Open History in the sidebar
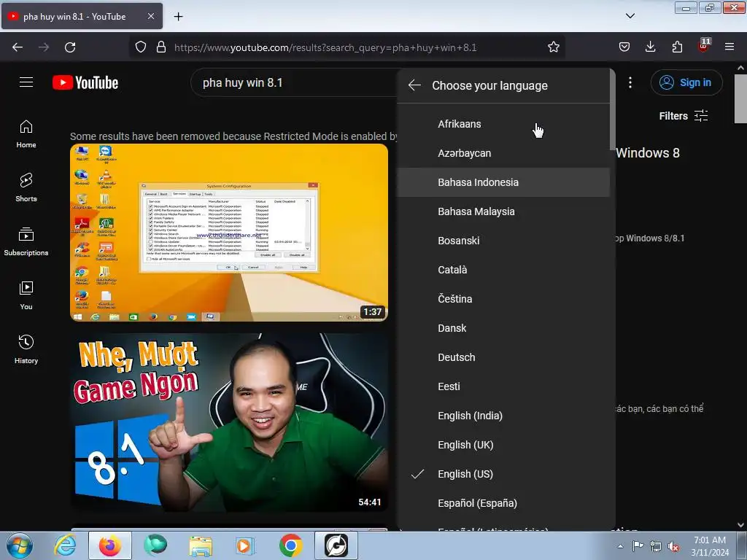Viewport: 747px width, 560px height. (x=26, y=349)
